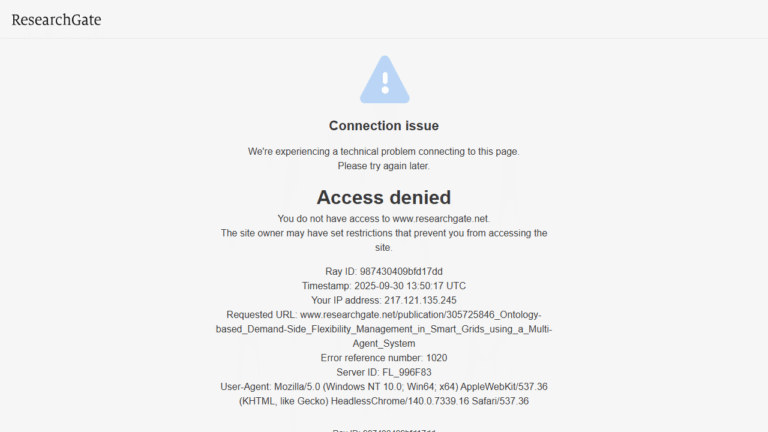Click the partially visible Ray ID at bottom
Viewport: 768px width, 432px height.
[x=384, y=430]
